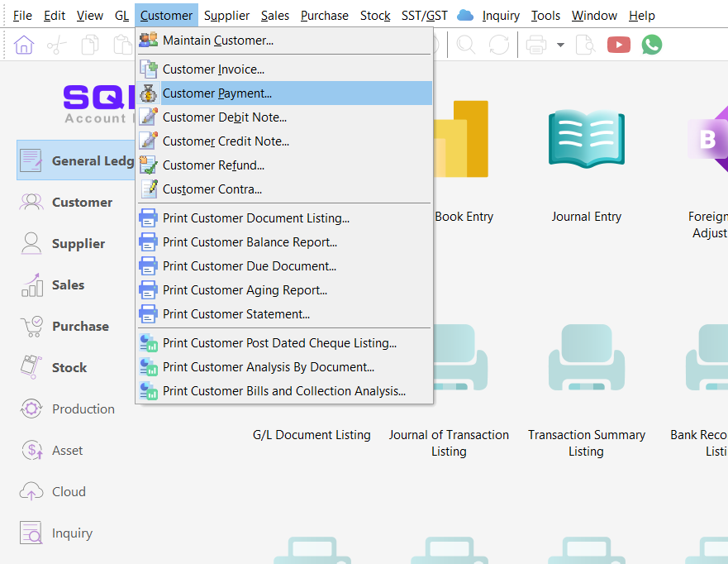Open the Supplier menu in the menu bar
Screen dimensions: 728x564
point(226,15)
